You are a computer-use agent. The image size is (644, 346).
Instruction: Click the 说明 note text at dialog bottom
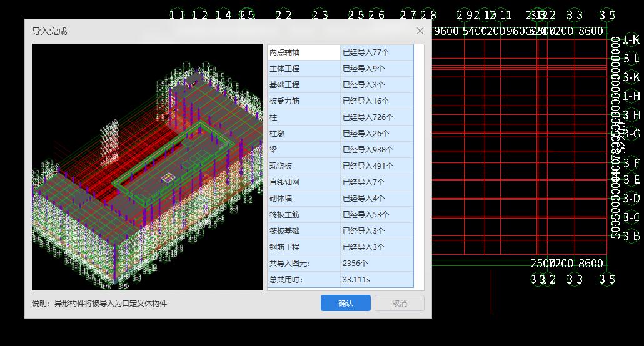tap(99, 304)
